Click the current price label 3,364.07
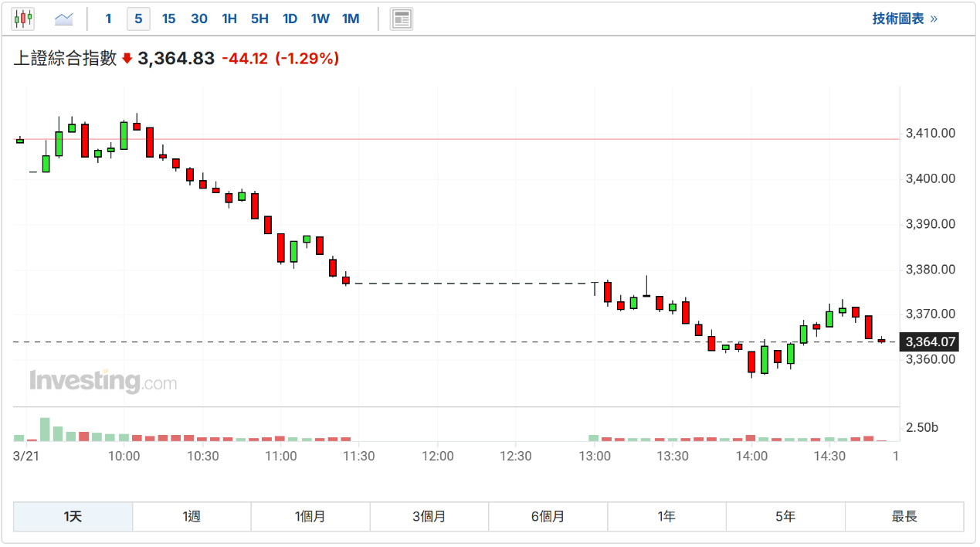Viewport: 980px width, 547px height. click(x=931, y=341)
